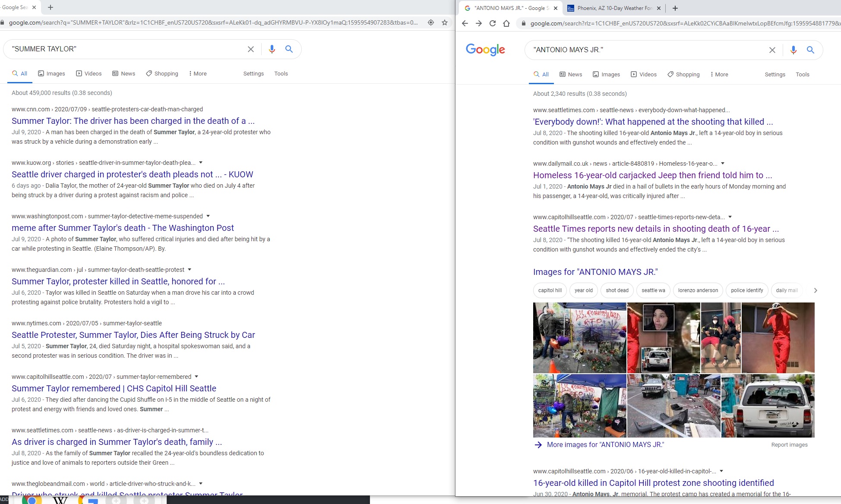The image size is (841, 504).
Task: Open Tools in the ANTONIO MAYS JR. search window
Action: point(803,75)
